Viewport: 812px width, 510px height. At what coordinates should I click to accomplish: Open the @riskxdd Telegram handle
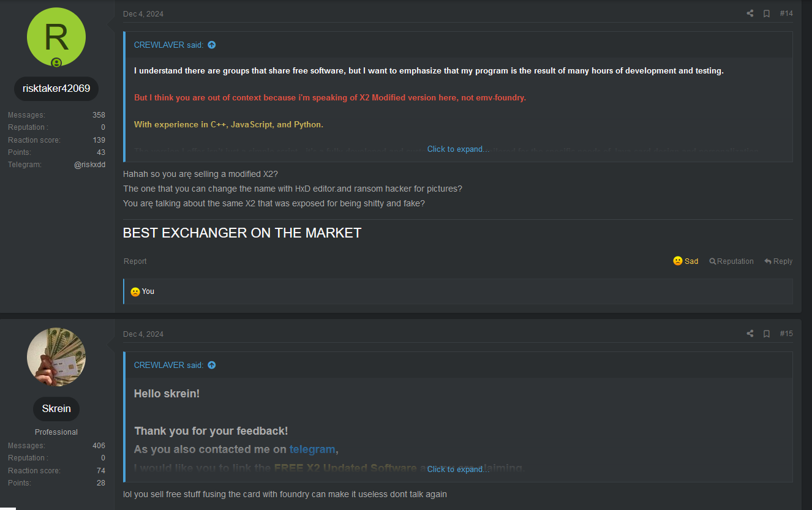[x=89, y=165]
